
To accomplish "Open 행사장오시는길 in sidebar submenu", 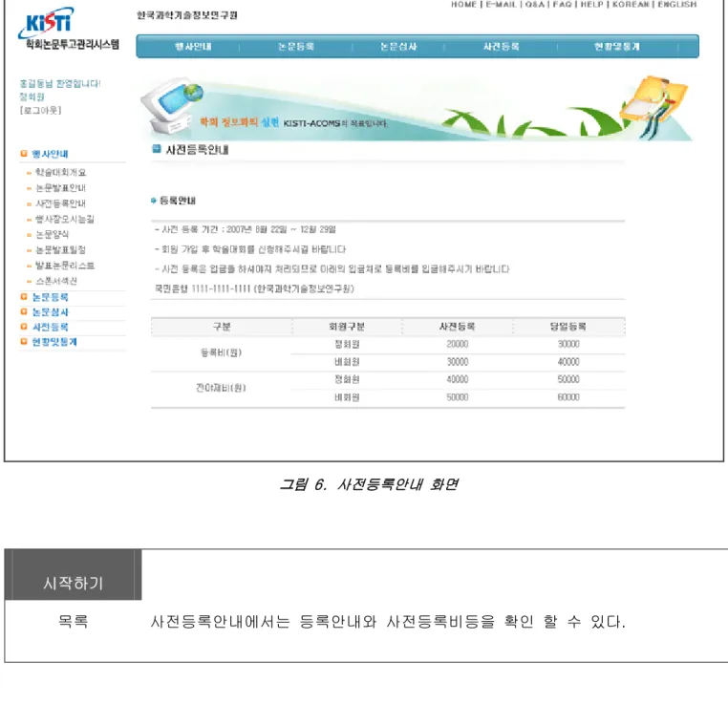I will coord(65,219).
